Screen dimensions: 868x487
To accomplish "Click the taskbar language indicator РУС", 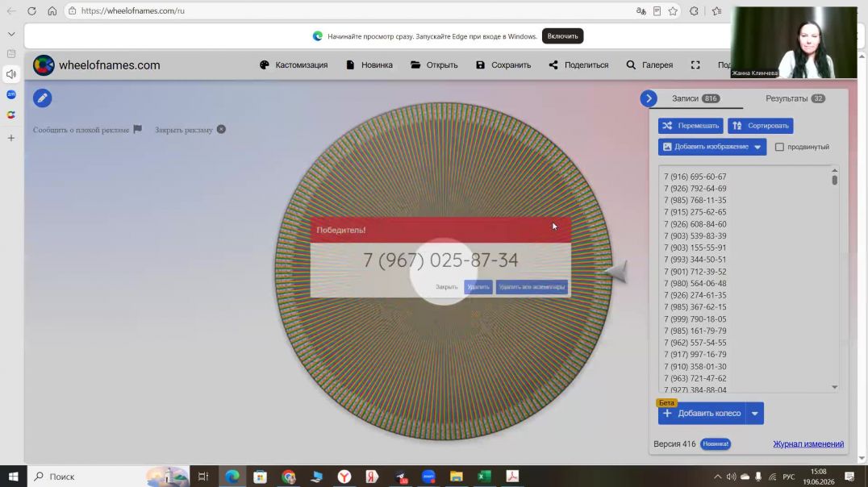I will [x=789, y=477].
